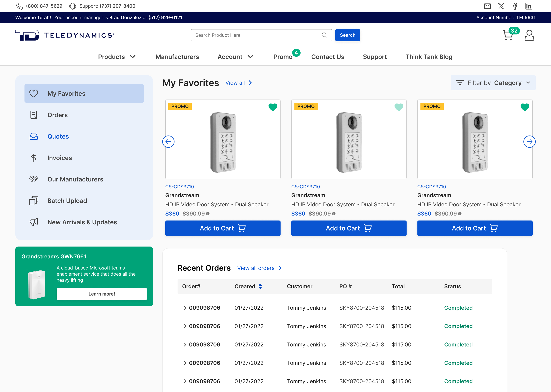The width and height of the screenshot is (551, 392).
Task: Expand the fifth order 009098706 row
Action: (x=185, y=381)
